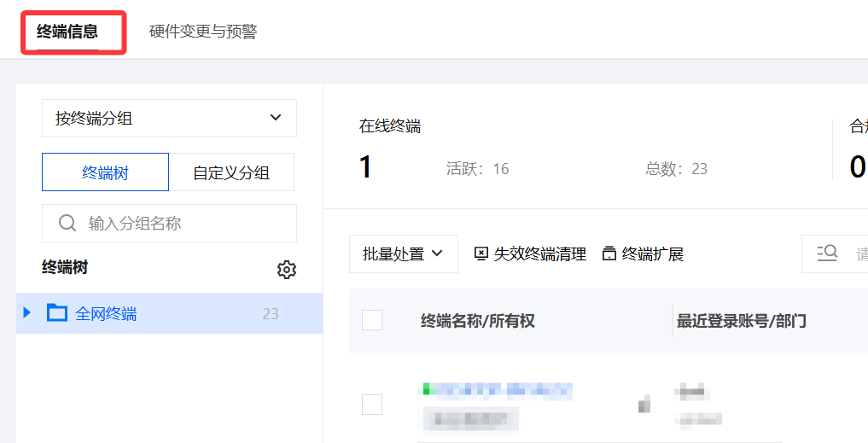Click the folder icon beside 全网终端
The image size is (868, 443).
tap(56, 313)
